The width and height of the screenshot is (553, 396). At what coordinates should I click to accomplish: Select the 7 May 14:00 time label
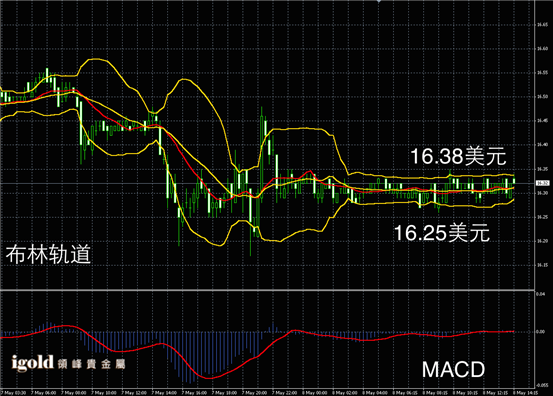click(164, 392)
